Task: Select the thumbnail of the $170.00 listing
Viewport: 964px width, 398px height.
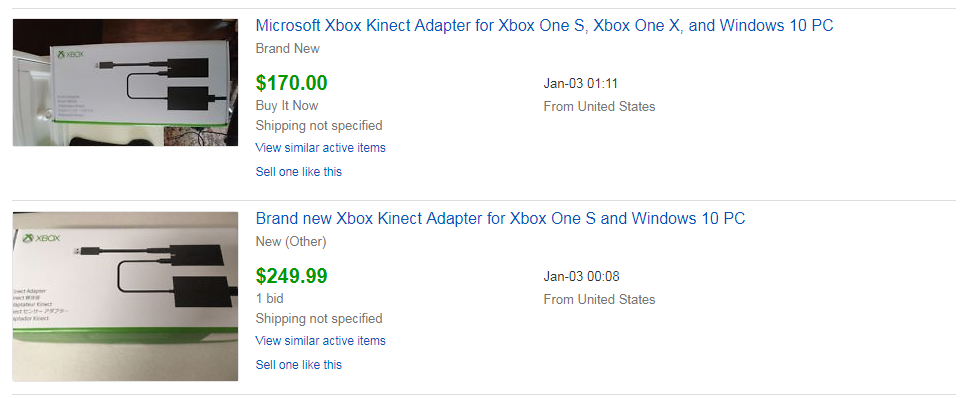Action: coord(125,82)
